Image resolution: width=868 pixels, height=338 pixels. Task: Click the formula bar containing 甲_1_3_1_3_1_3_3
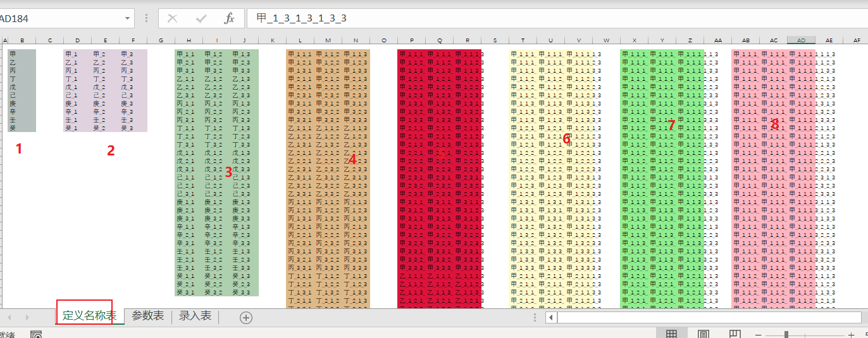click(x=557, y=18)
